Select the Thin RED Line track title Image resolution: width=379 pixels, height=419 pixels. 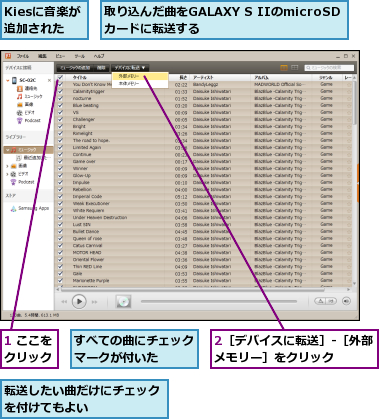point(87,266)
